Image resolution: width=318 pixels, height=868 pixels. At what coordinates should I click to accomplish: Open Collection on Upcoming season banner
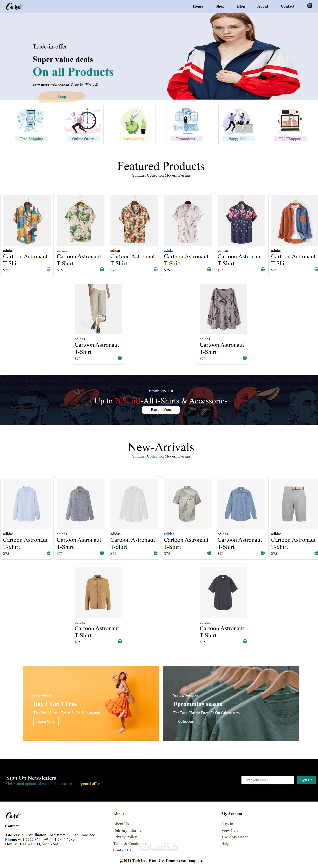[x=185, y=721]
